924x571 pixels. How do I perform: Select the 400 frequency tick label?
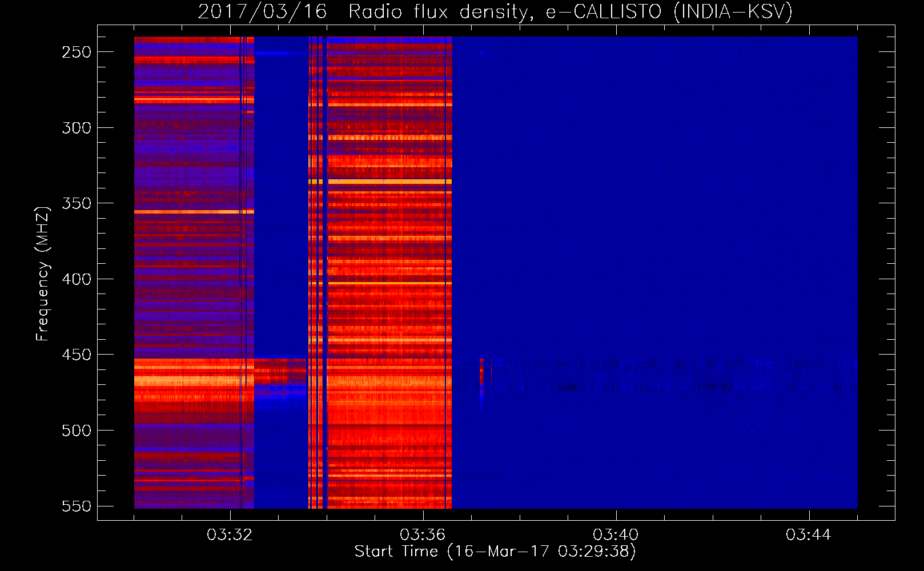[x=77, y=279]
